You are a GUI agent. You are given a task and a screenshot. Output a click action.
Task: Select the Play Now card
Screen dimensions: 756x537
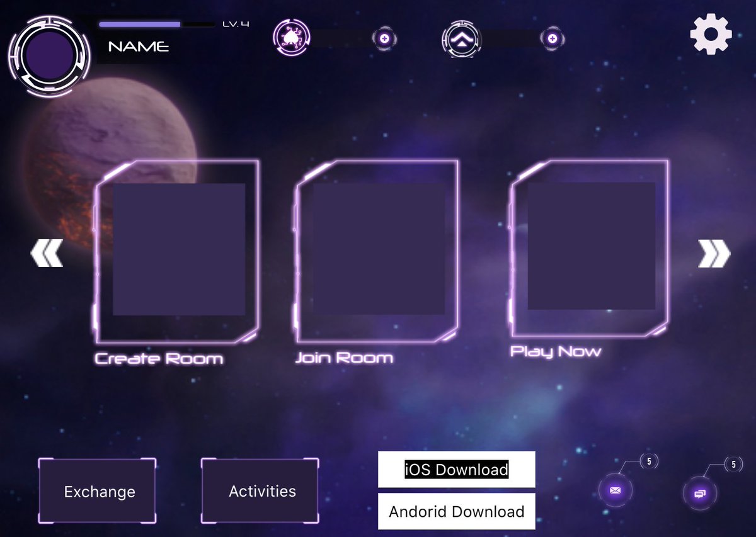(x=590, y=249)
